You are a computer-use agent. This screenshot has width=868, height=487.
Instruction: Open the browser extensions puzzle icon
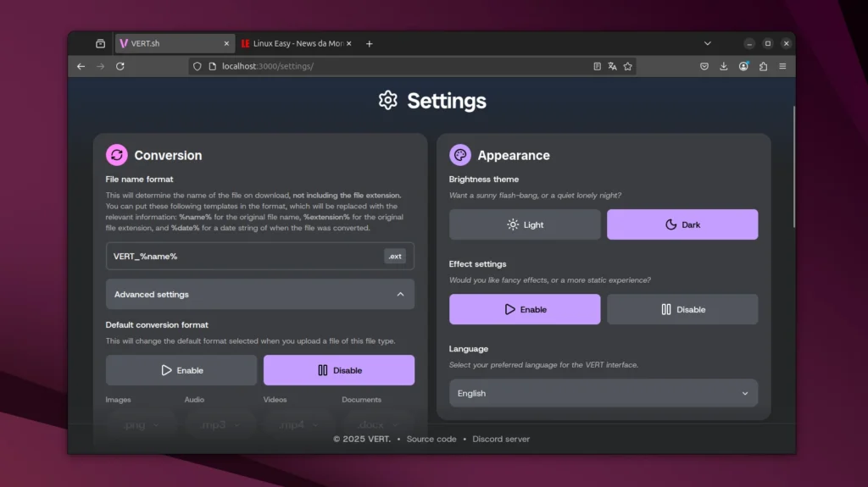tap(763, 66)
